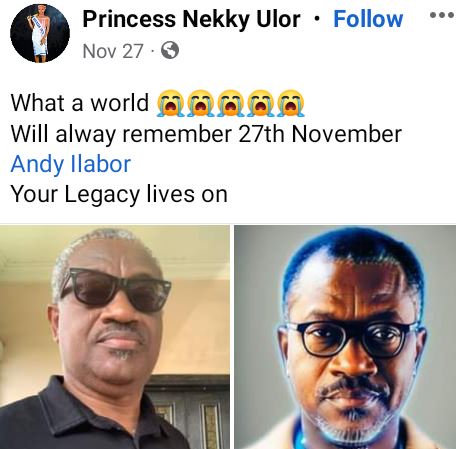Click the first crying emoji
This screenshot has height=449, width=456.
(170, 103)
